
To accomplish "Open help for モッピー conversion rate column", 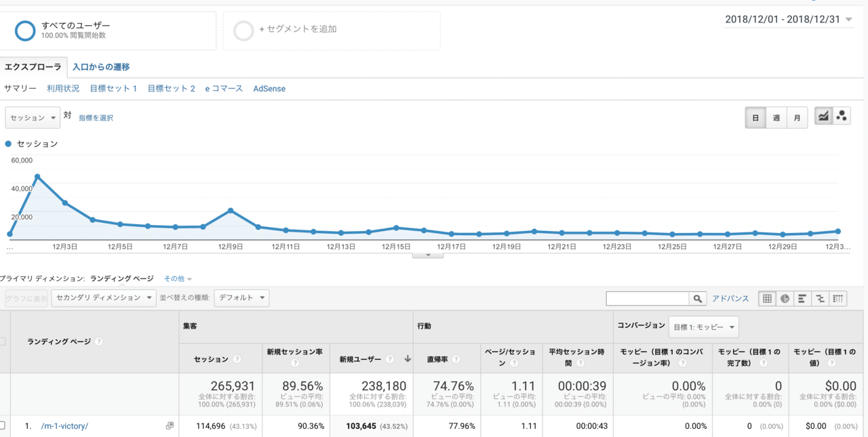I will tap(682, 364).
